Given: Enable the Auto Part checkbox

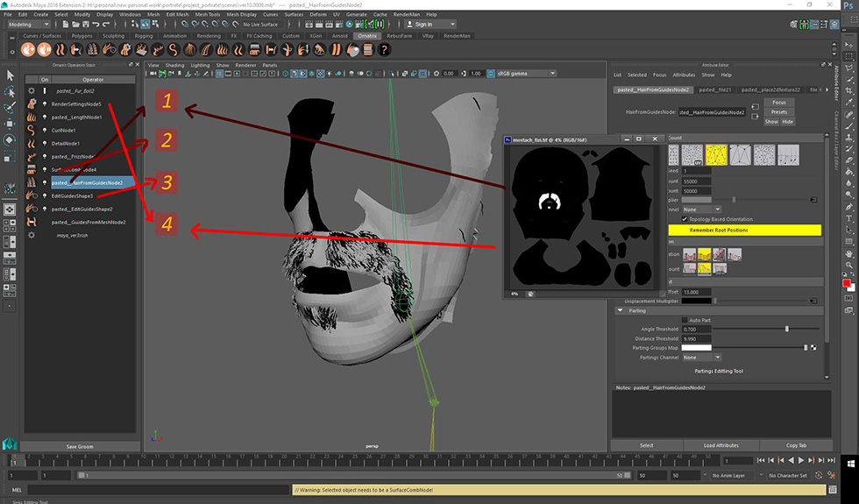Looking at the screenshot, I should 685,320.
